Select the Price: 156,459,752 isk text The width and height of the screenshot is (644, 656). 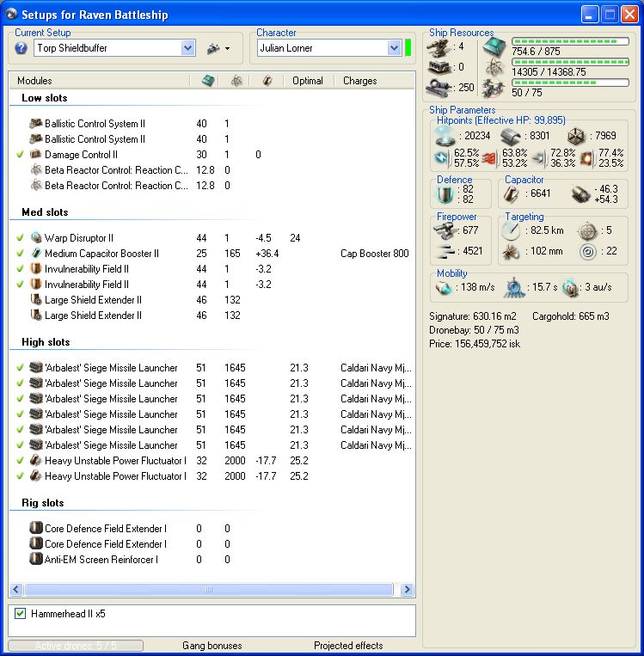(x=475, y=344)
